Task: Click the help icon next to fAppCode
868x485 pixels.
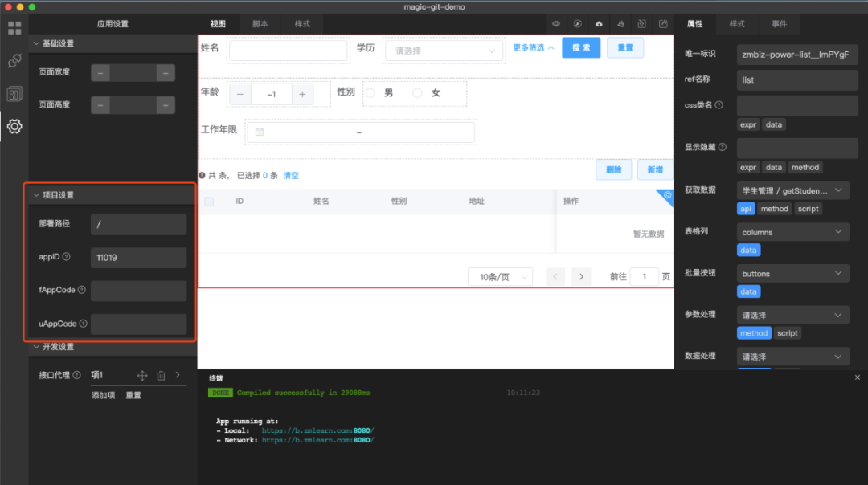Action: pos(82,290)
